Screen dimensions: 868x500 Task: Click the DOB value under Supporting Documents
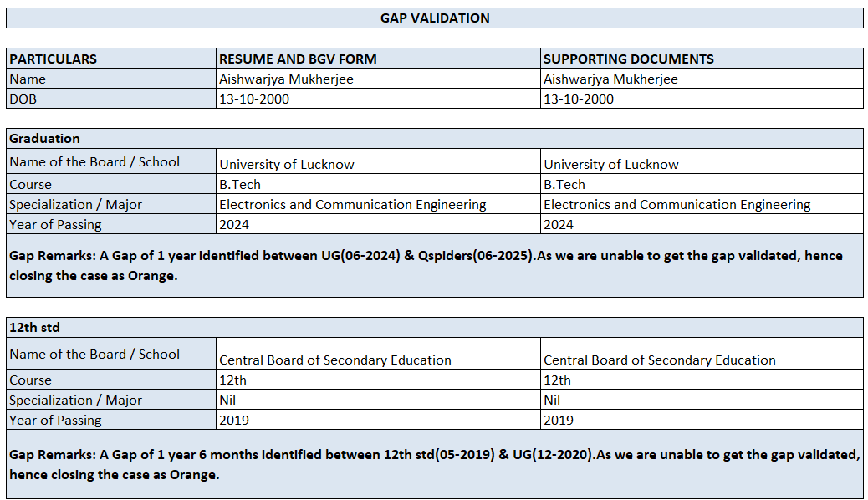pos(578,99)
